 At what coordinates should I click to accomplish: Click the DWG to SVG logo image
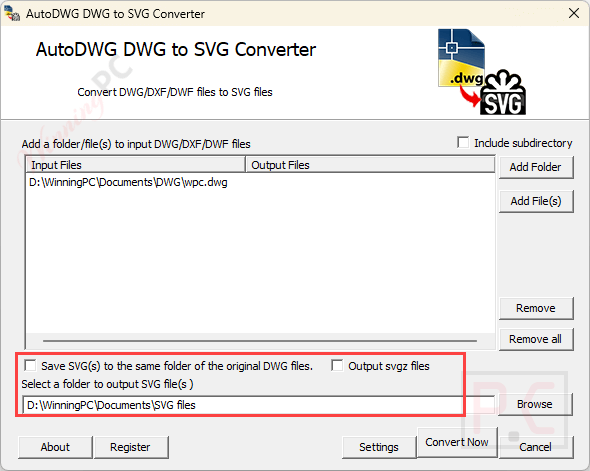(482, 71)
